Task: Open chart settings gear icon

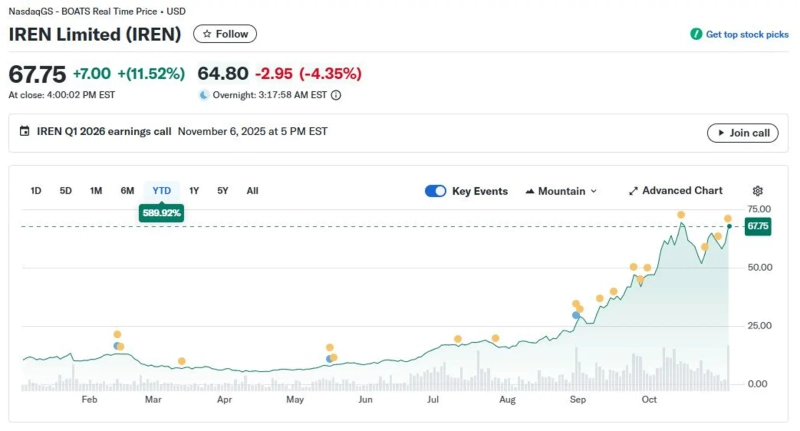Action: [x=757, y=191]
